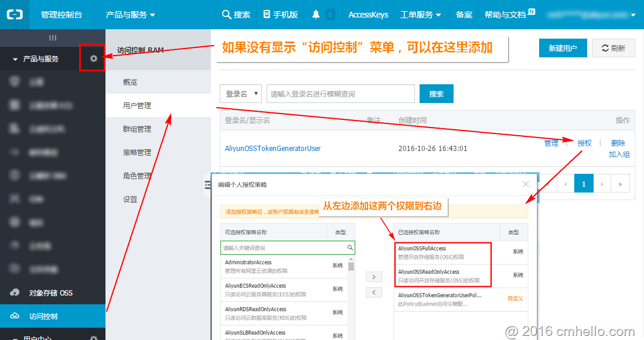The image size is (644, 340).
Task: Click the gear icon beside 产品与服务
Action: coord(92,59)
